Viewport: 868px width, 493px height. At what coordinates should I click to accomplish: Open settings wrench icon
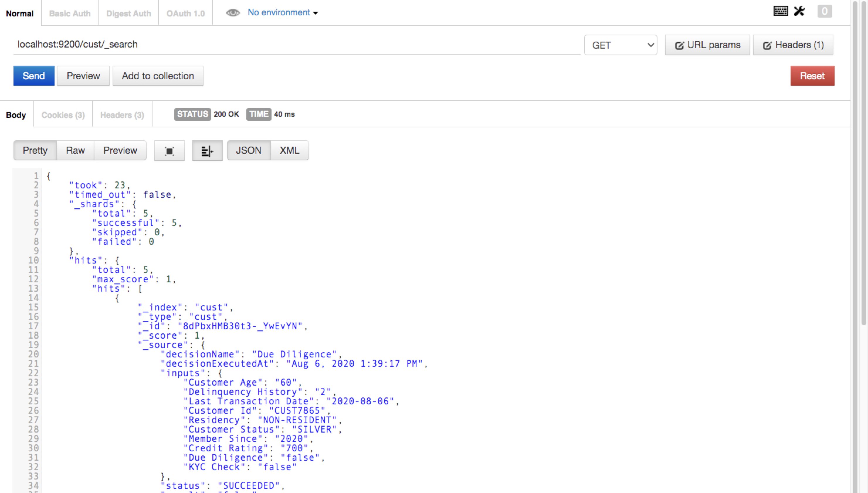click(x=799, y=11)
